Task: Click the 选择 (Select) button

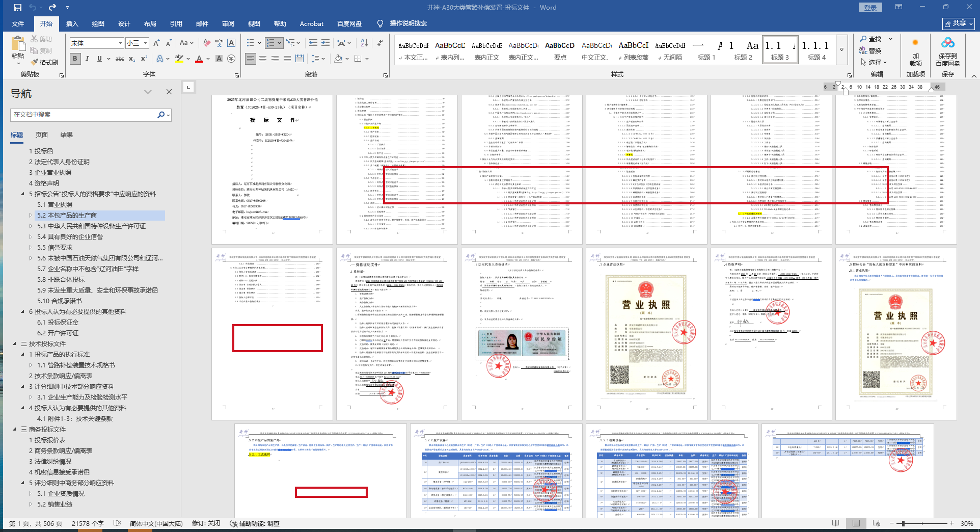Action: [x=874, y=62]
